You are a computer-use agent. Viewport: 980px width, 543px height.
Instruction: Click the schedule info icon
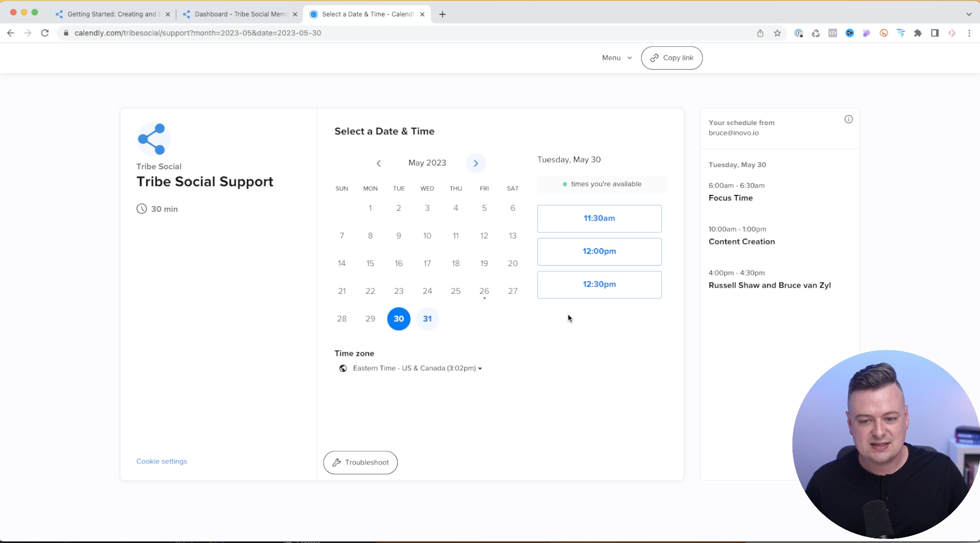pos(848,119)
